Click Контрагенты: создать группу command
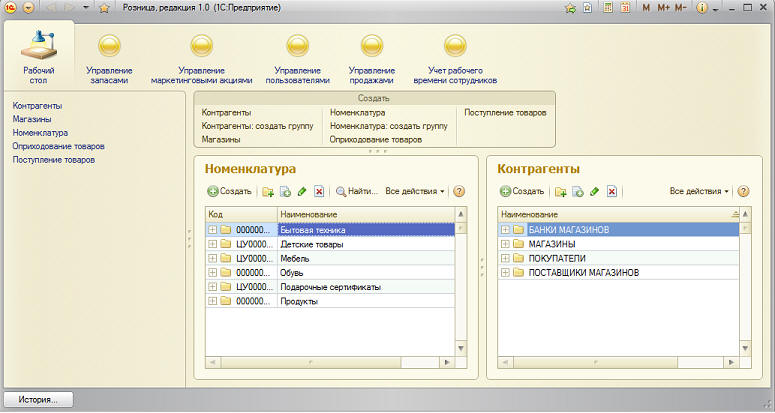Screen dimensions: 775x413 (x=258, y=126)
